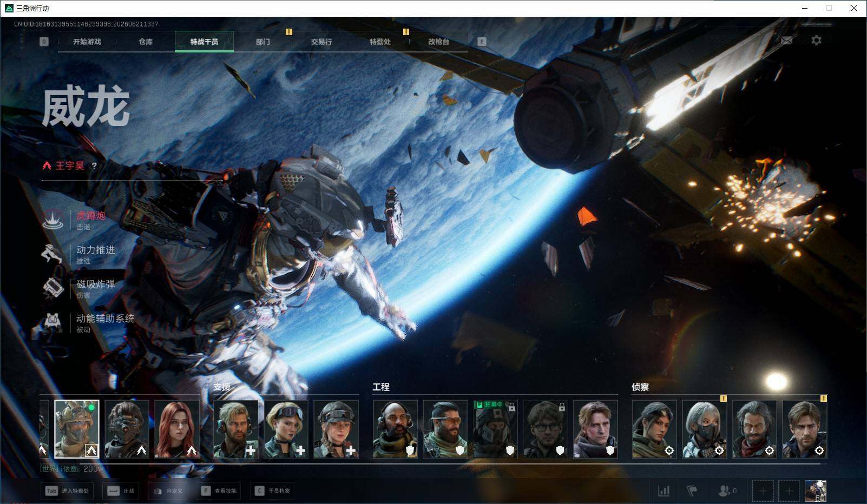Viewport: 867px width, 504px height.
Task: Select the red-haired woman operator portrait
Action: pos(177,429)
